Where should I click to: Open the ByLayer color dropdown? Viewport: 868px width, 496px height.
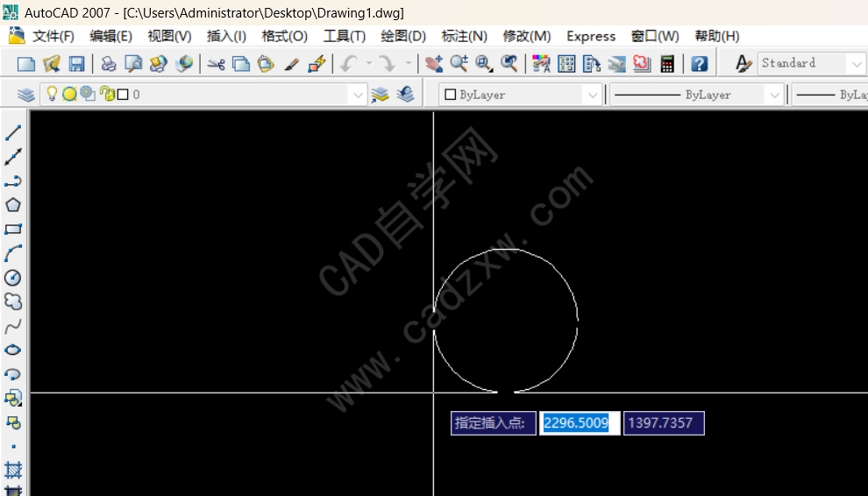pyautogui.click(x=593, y=96)
